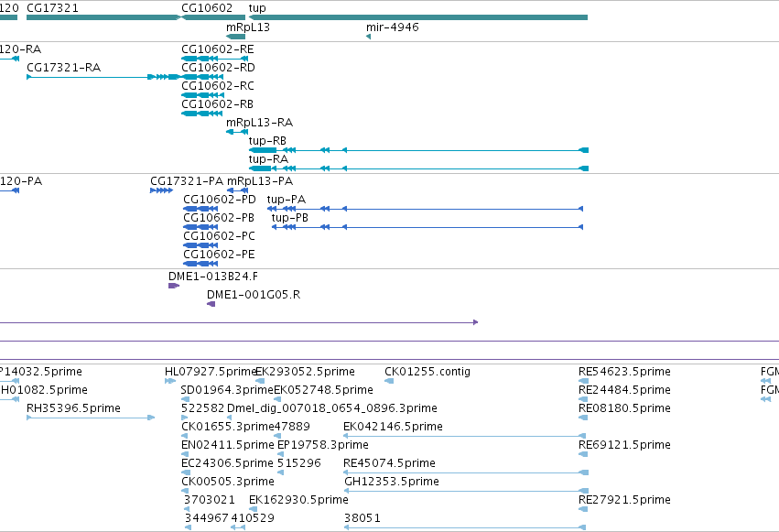This screenshot has height=532, width=779.
Task: Click the CG10602-PC protein label
Action: (x=219, y=236)
